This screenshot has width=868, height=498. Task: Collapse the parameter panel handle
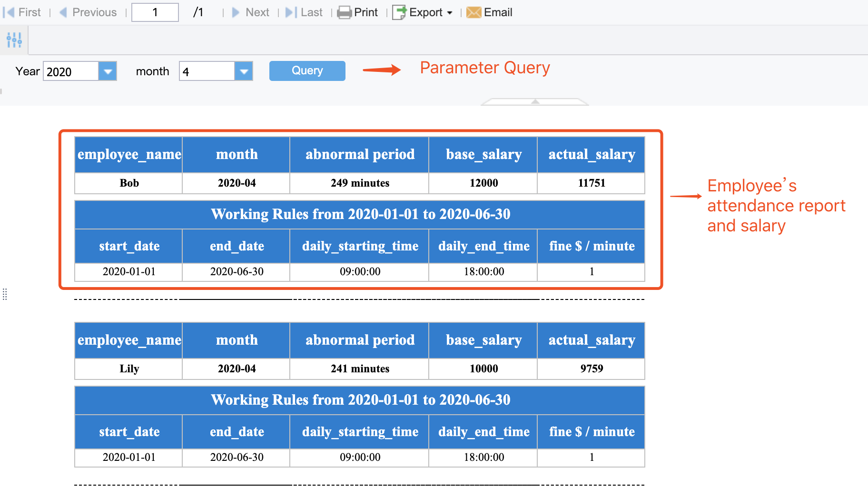click(535, 101)
